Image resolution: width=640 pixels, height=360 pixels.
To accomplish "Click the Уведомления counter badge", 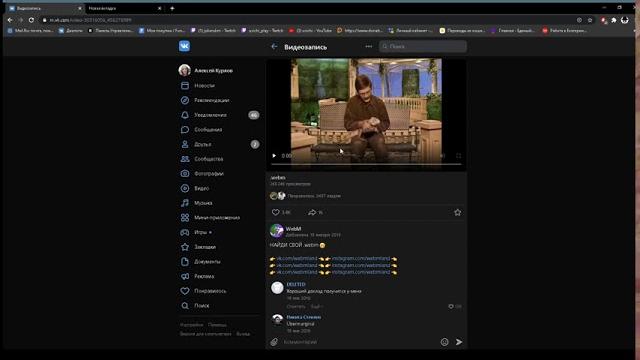I will (253, 115).
